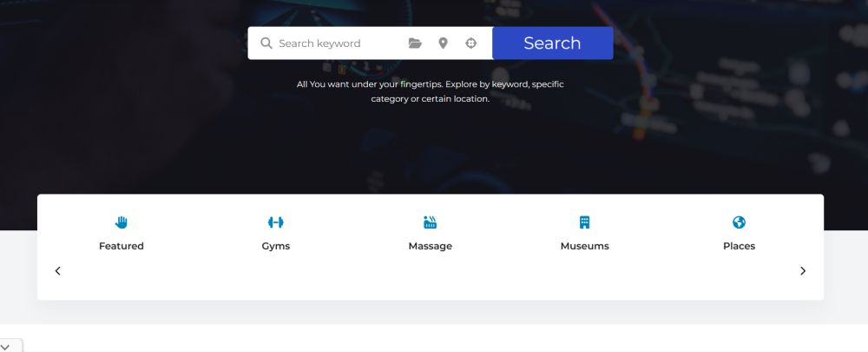Expand the bottom-left chevron toggle

[5, 347]
